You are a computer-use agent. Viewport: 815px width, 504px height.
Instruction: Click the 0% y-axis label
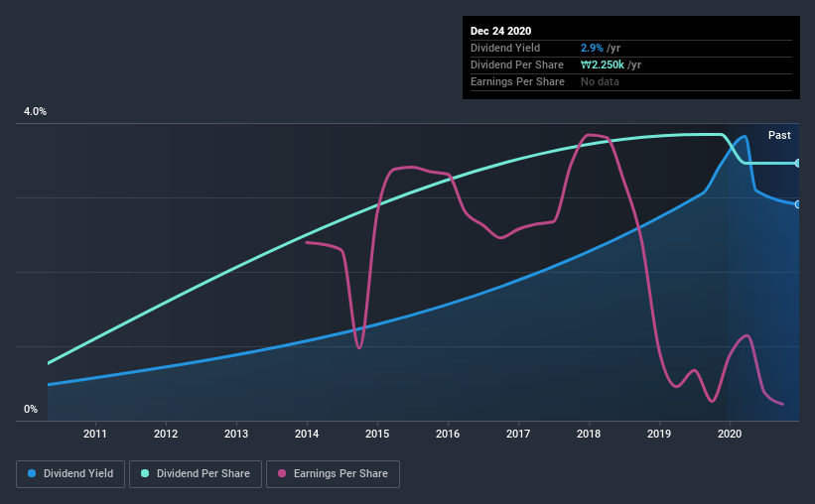pyautogui.click(x=31, y=409)
